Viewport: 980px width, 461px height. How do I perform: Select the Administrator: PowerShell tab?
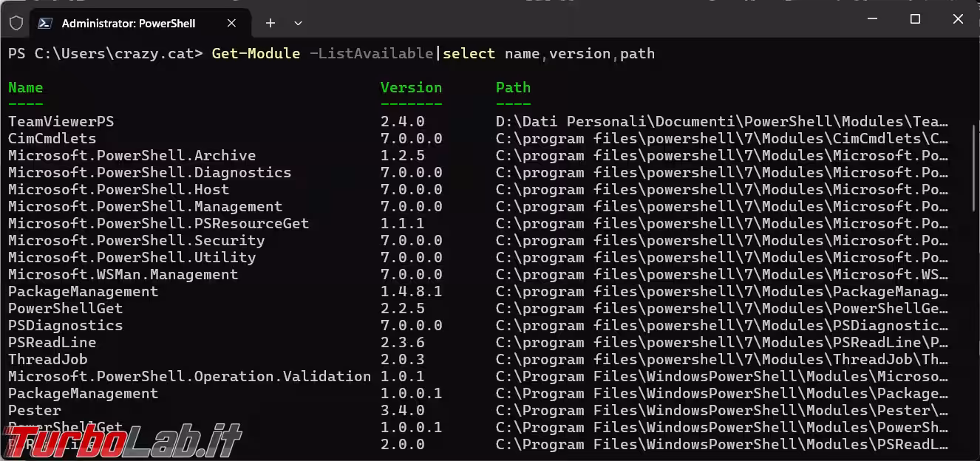(x=128, y=23)
